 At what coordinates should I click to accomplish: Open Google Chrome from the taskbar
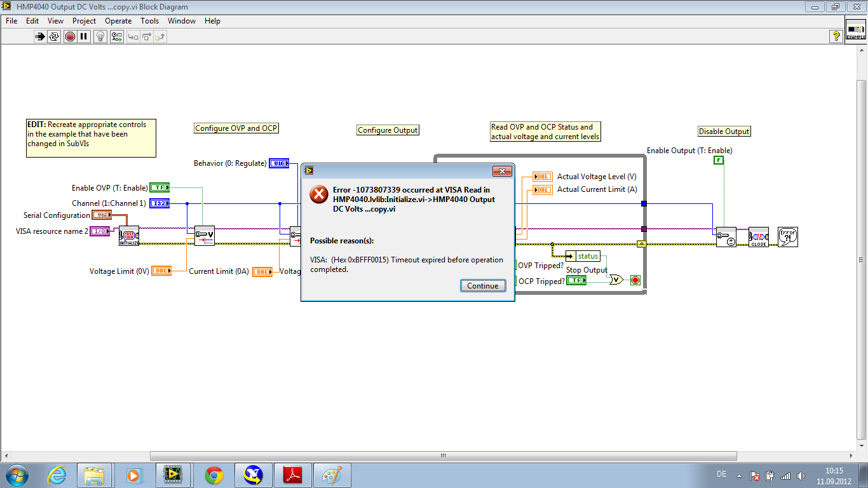214,475
